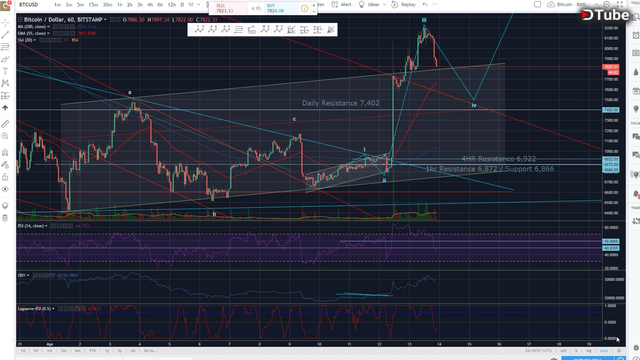The width and height of the screenshot is (640, 360).
Task: Open the OBV indicator menu
Action: pos(28,275)
